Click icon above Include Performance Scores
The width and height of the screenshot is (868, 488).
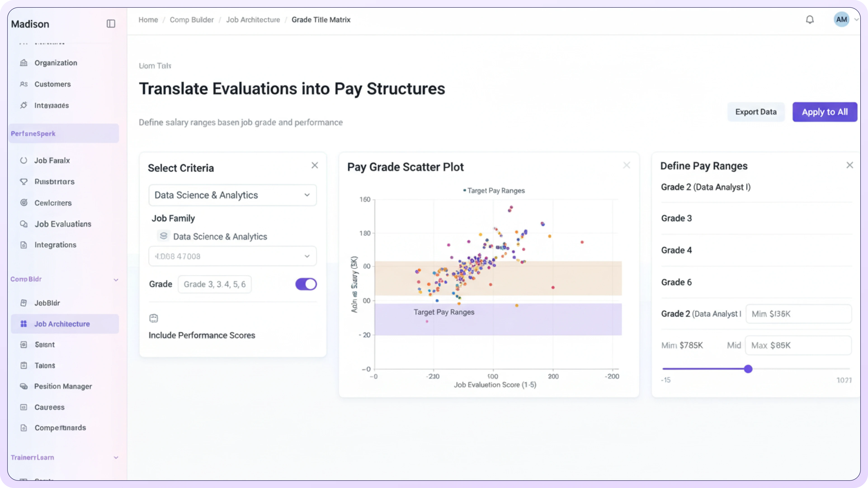coord(154,318)
